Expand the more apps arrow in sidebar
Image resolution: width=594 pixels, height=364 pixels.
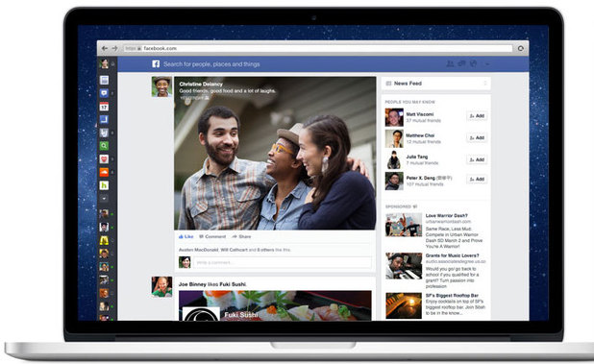coord(104,198)
